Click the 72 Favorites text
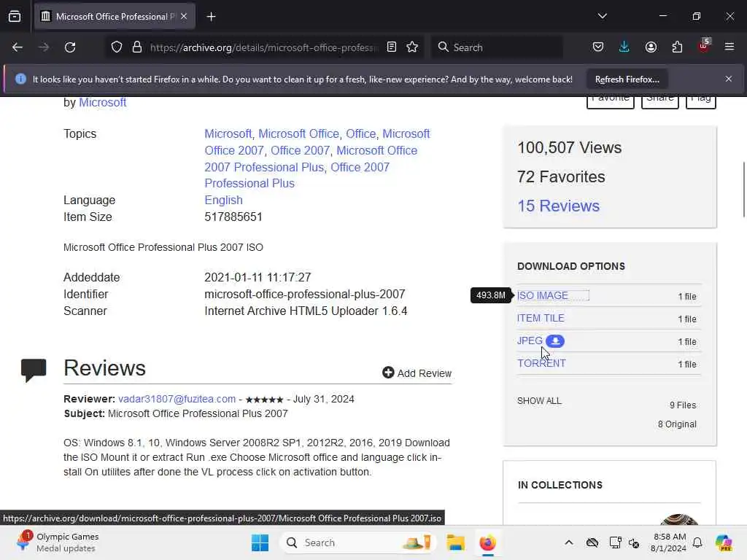Image resolution: width=747 pixels, height=560 pixels. pyautogui.click(x=561, y=176)
